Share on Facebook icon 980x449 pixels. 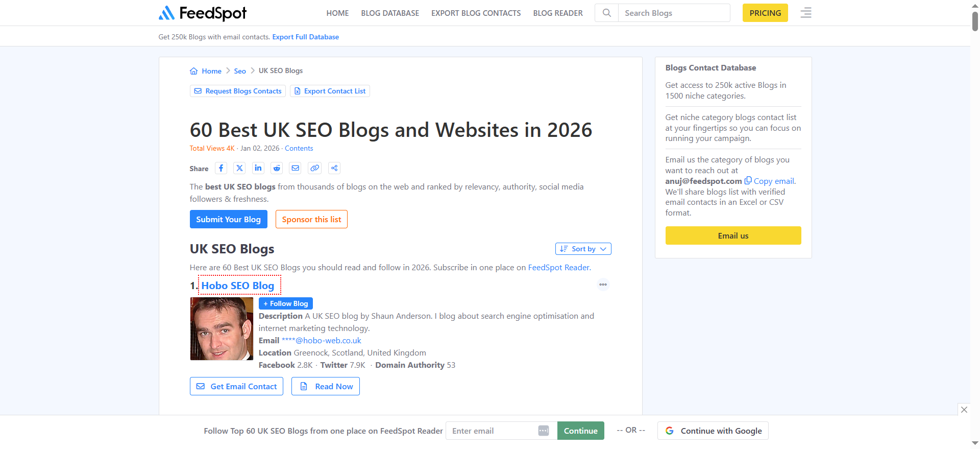pyautogui.click(x=221, y=168)
